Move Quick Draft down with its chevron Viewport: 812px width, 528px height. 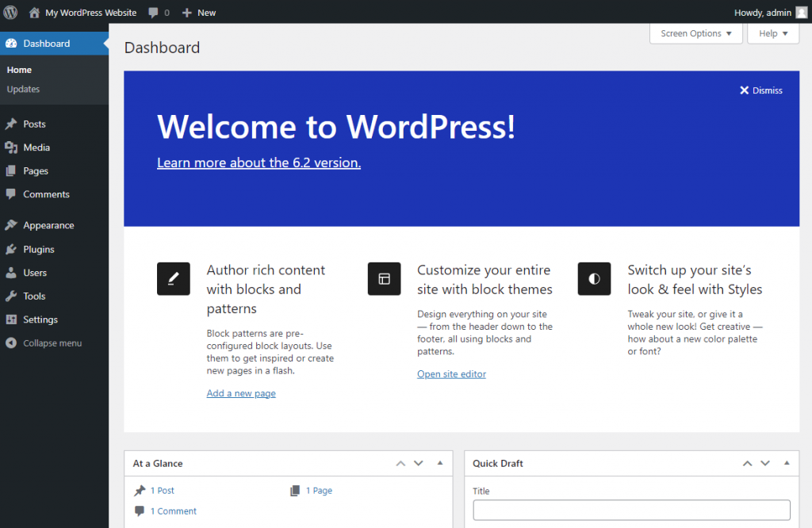click(764, 463)
